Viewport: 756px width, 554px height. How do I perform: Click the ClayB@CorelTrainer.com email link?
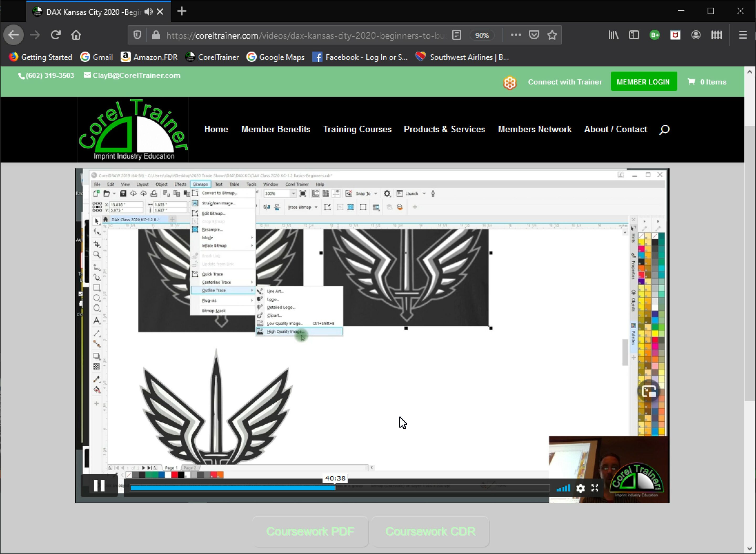click(x=132, y=76)
